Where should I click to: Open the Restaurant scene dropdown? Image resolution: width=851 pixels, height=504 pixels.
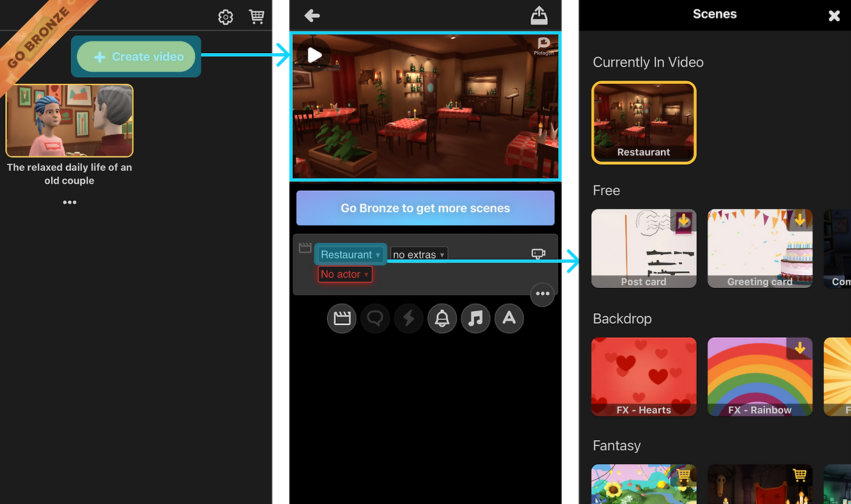350,255
